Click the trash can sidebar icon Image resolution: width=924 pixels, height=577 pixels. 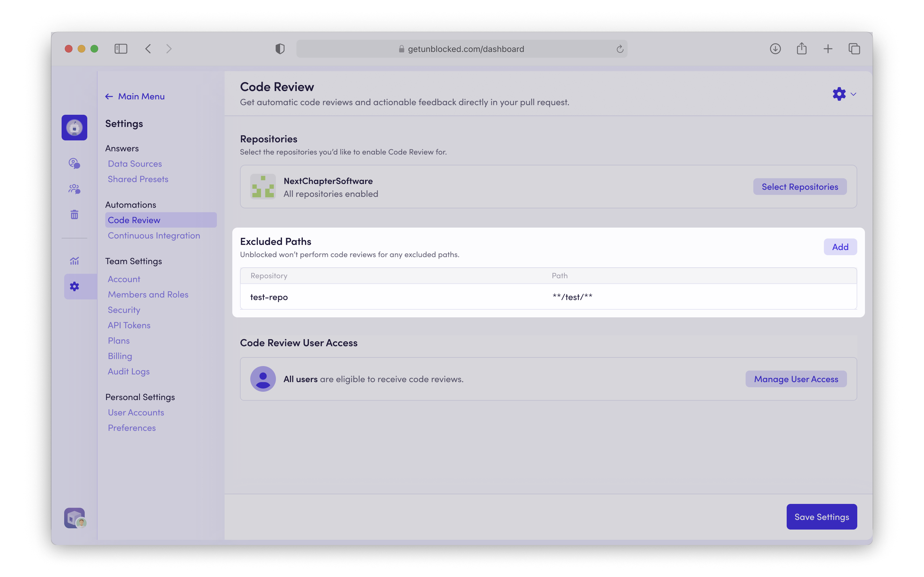tap(74, 214)
